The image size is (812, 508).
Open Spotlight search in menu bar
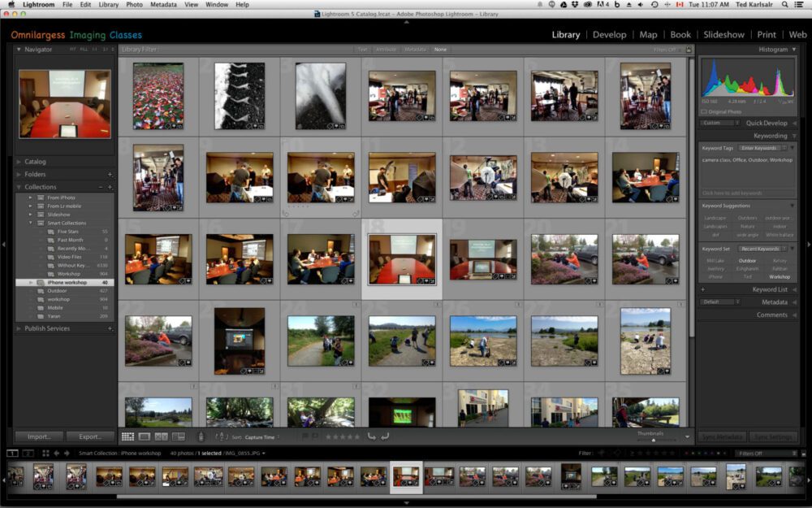[x=785, y=5]
